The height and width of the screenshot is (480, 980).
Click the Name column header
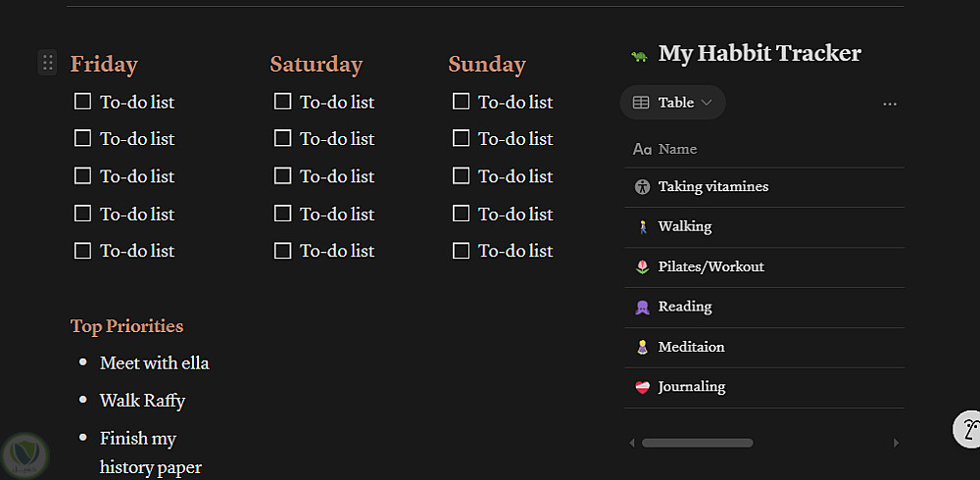tap(677, 149)
